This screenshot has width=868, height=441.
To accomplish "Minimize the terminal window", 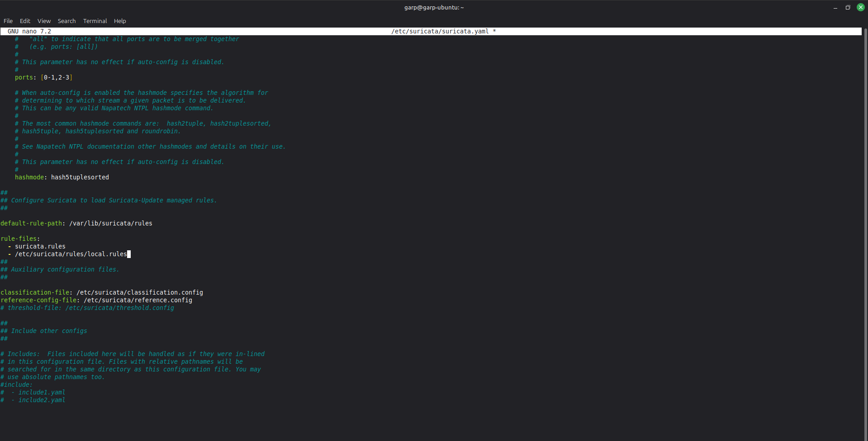I will pos(835,8).
